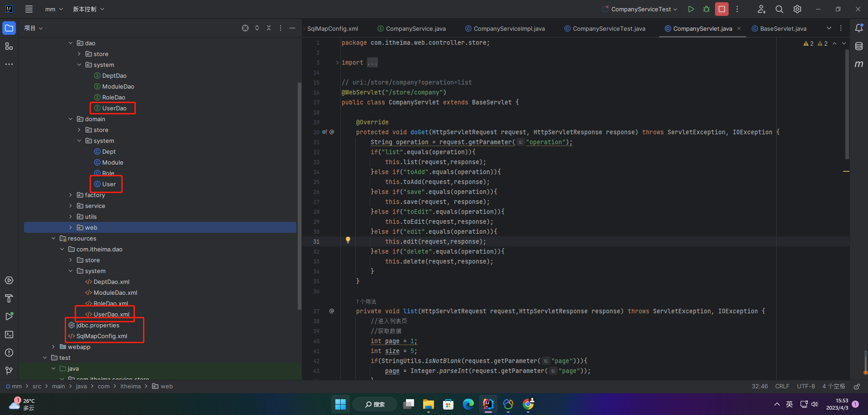Select the web package folder
The height and width of the screenshot is (415, 868).
pyautogui.click(x=160, y=227)
